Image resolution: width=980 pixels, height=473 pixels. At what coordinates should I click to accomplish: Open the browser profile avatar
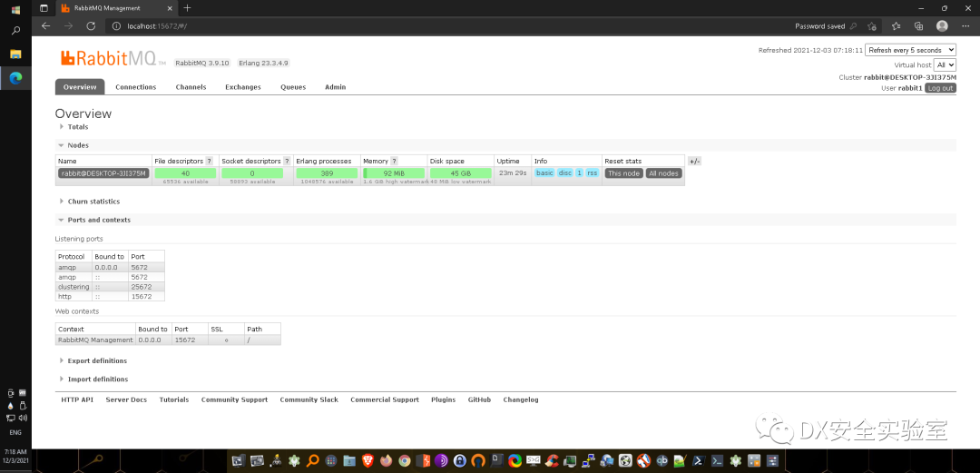942,25
